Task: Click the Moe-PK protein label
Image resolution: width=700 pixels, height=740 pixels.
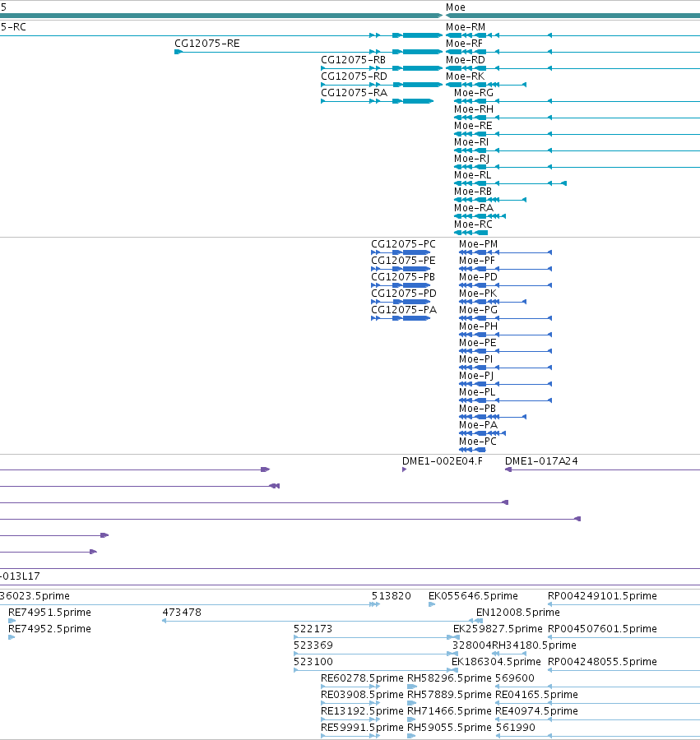Action: point(478,294)
